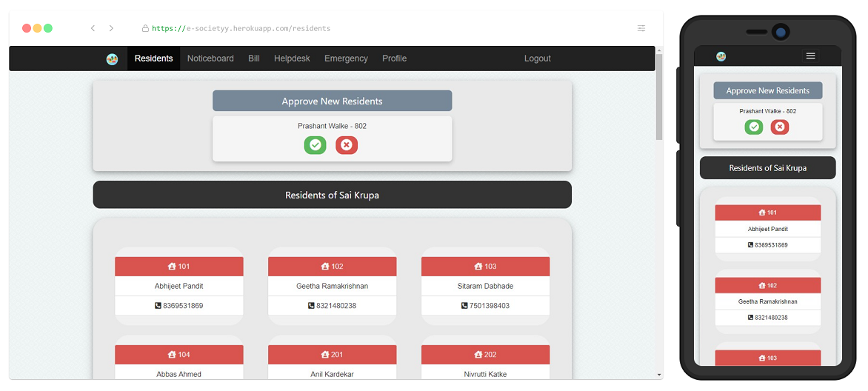
Task: Click red close dot of browser window
Action: [x=27, y=28]
